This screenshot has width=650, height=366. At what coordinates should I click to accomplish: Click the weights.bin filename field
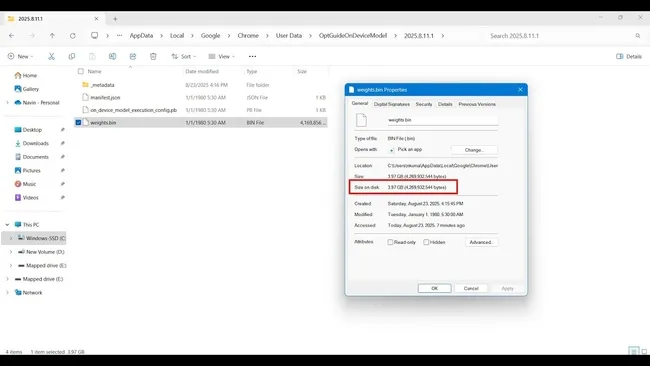tap(442, 120)
